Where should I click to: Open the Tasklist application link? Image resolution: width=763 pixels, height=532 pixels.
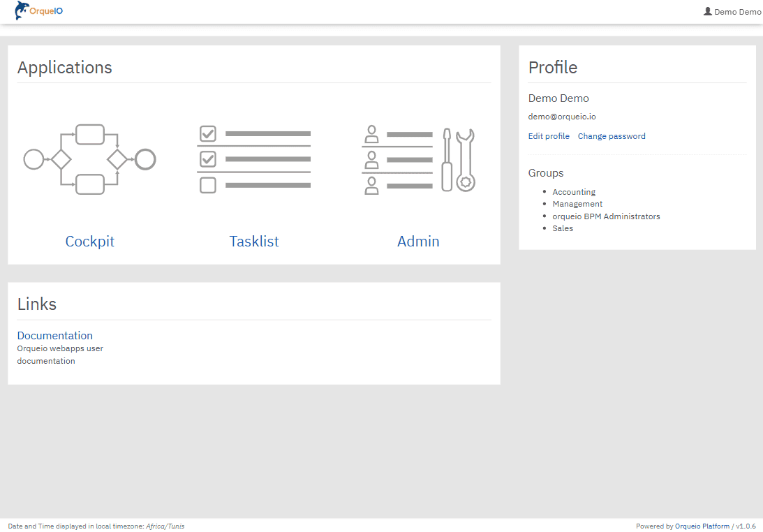pyautogui.click(x=253, y=241)
